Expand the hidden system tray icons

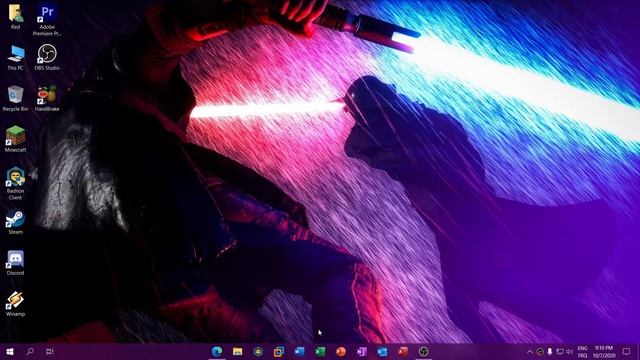click(529, 351)
